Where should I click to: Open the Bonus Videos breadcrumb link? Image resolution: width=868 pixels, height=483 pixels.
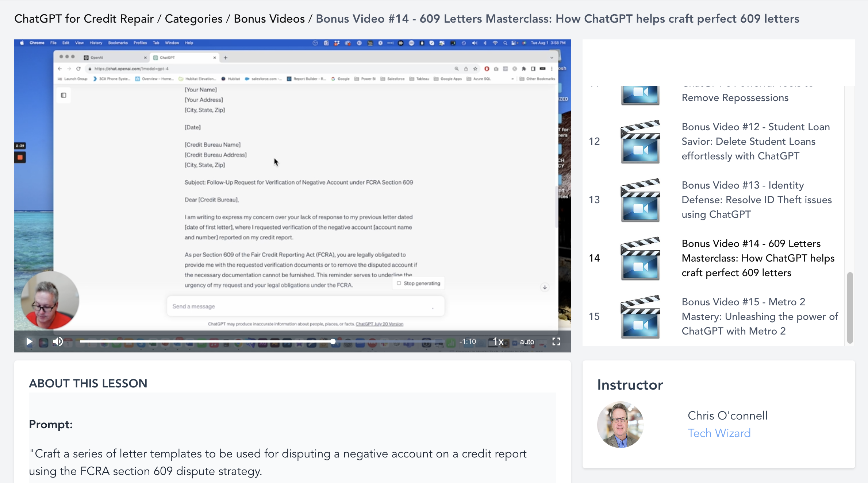click(x=269, y=19)
